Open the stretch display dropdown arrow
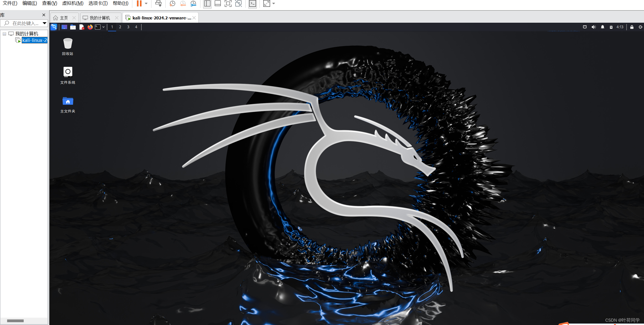 274,4
